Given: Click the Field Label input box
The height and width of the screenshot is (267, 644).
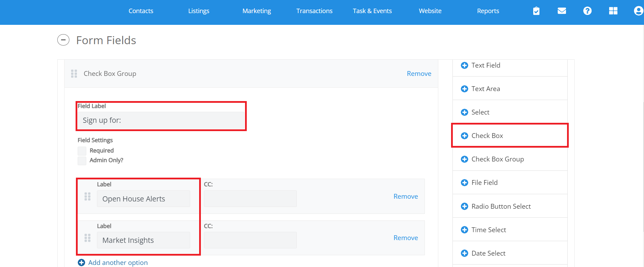Looking at the screenshot, I should point(161,120).
